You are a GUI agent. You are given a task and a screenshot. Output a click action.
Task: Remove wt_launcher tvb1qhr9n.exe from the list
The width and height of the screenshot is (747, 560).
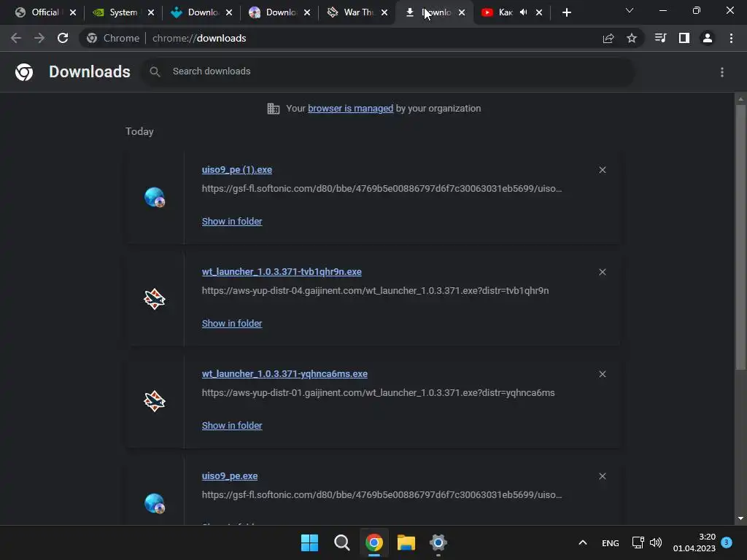(x=602, y=272)
